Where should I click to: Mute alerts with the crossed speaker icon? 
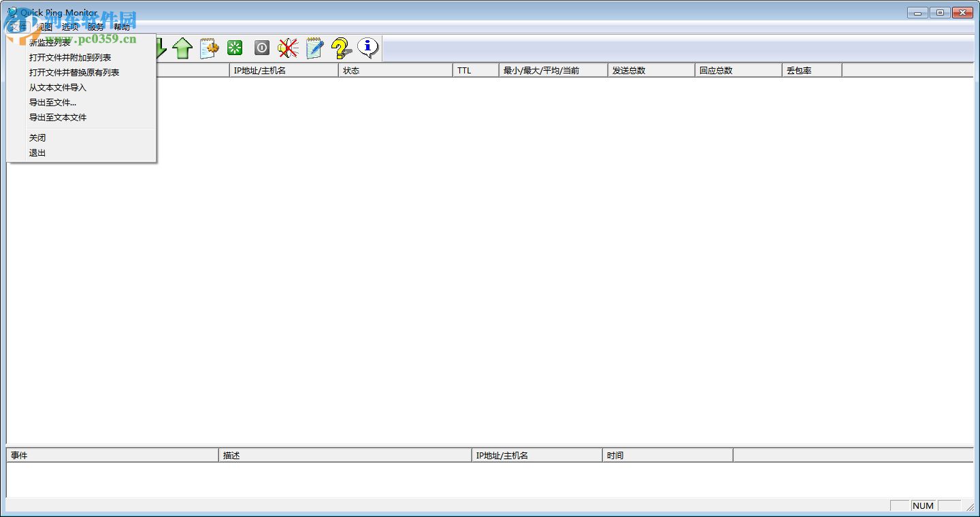coord(287,48)
